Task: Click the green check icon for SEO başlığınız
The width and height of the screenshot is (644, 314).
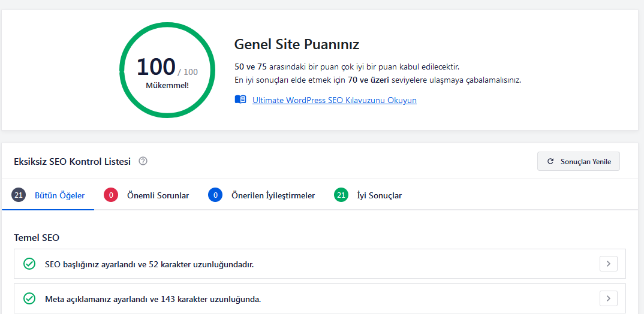Action: click(x=29, y=264)
